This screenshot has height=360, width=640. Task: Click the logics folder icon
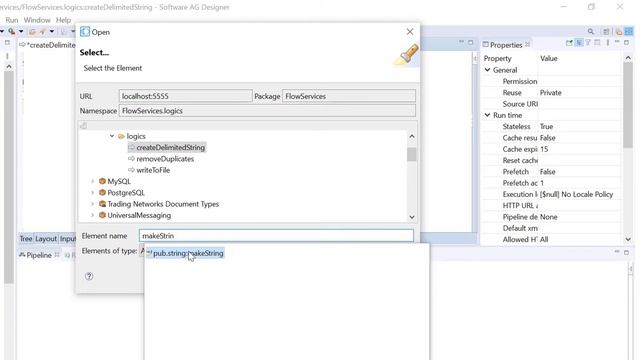point(121,136)
